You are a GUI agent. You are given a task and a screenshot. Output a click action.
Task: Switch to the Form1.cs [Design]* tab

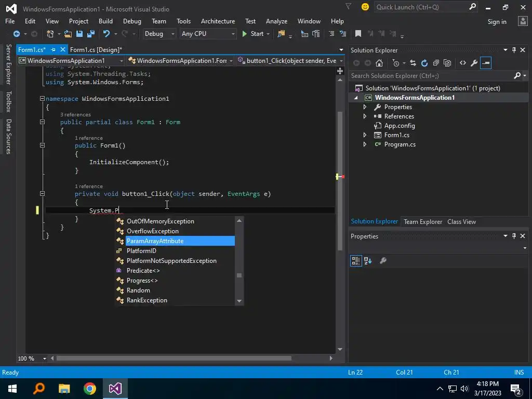point(96,49)
